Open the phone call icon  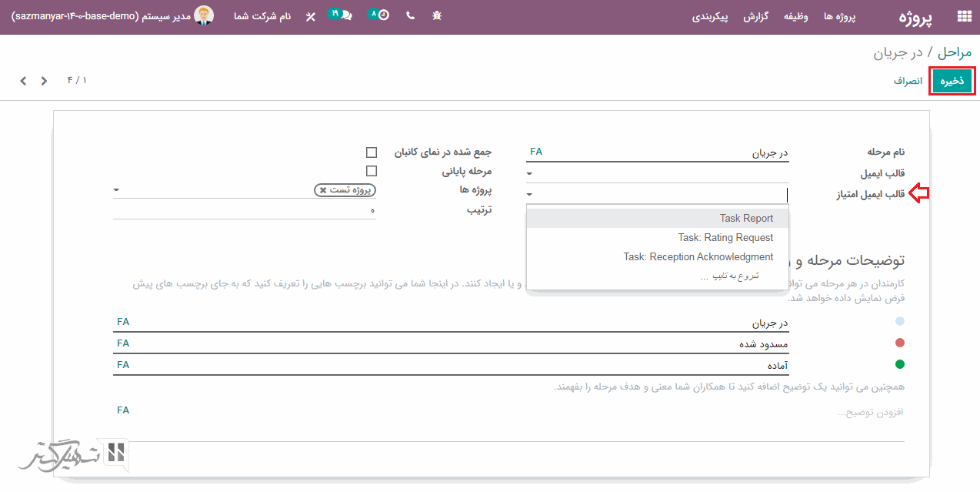tap(410, 16)
